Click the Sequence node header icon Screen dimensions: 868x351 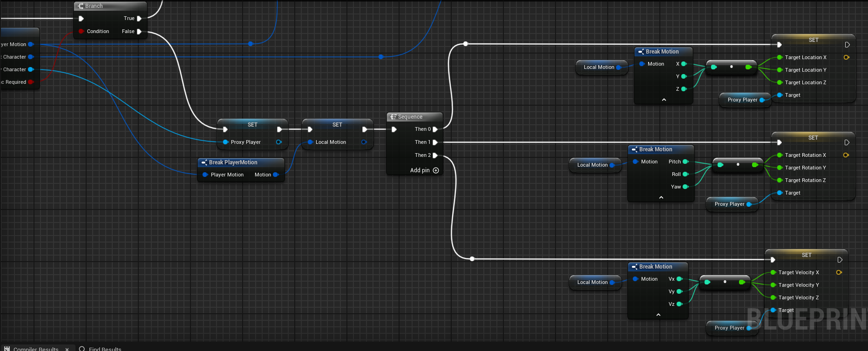tap(393, 117)
